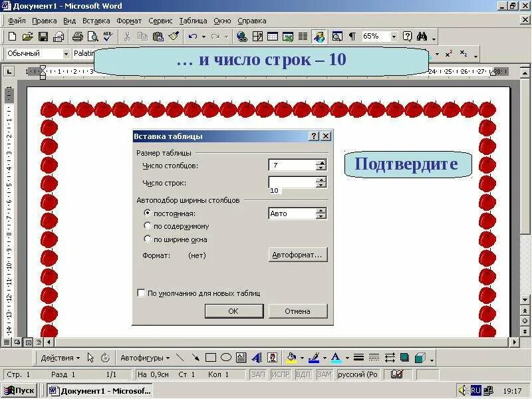Increase 'Число столбцов' with the up arrow

click(321, 162)
